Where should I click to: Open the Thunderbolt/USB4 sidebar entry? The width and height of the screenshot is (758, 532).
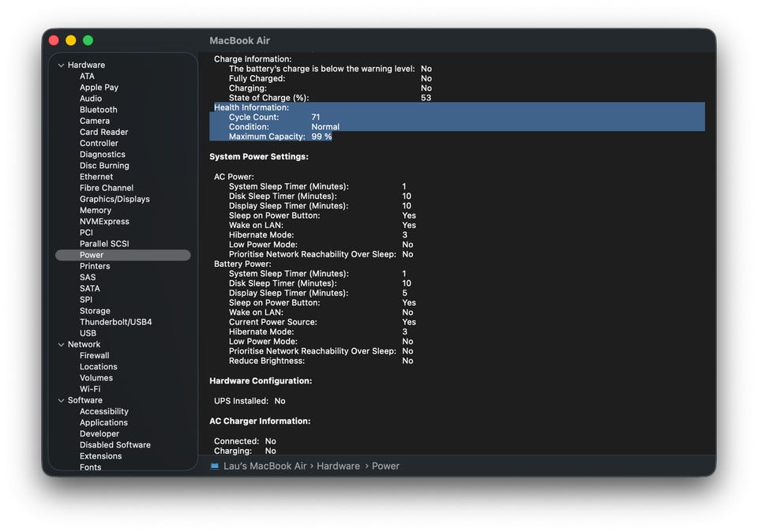tap(115, 322)
